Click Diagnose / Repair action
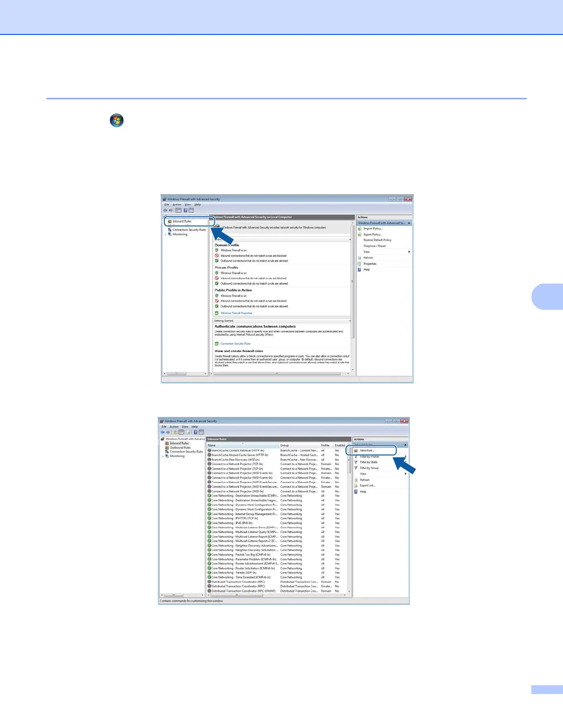 coord(374,246)
